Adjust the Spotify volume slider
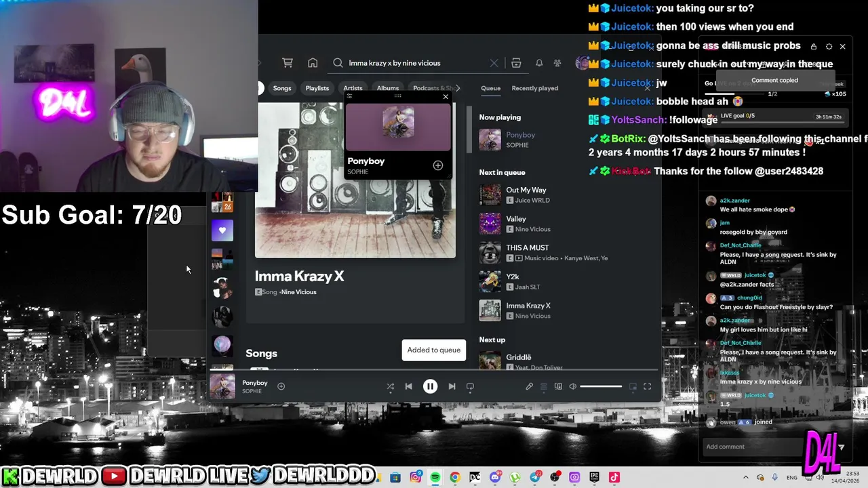This screenshot has width=868, height=488. (601, 386)
